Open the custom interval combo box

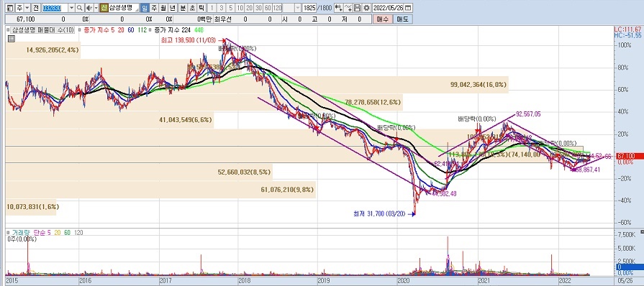292,8
